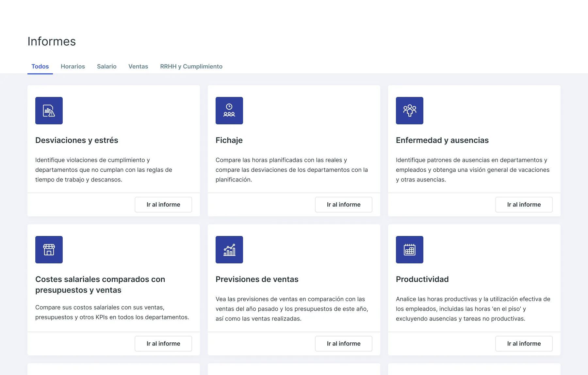
Task: Click Ir al informe for Productividad
Action: [x=524, y=344]
